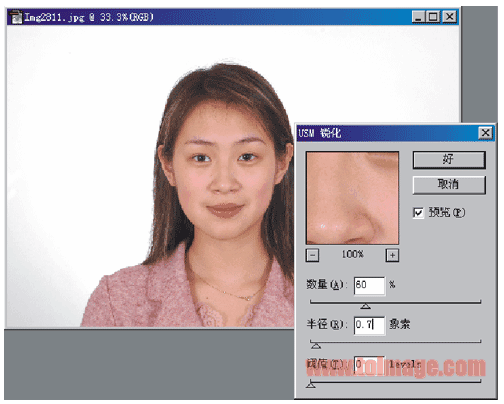Zoom in the preview with plus button
Image resolution: width=504 pixels, height=404 pixels.
tap(392, 256)
